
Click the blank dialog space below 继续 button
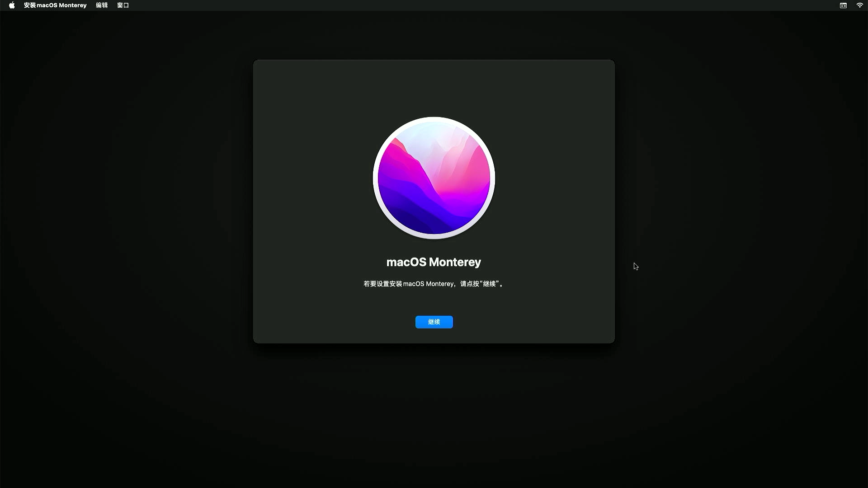(434, 336)
